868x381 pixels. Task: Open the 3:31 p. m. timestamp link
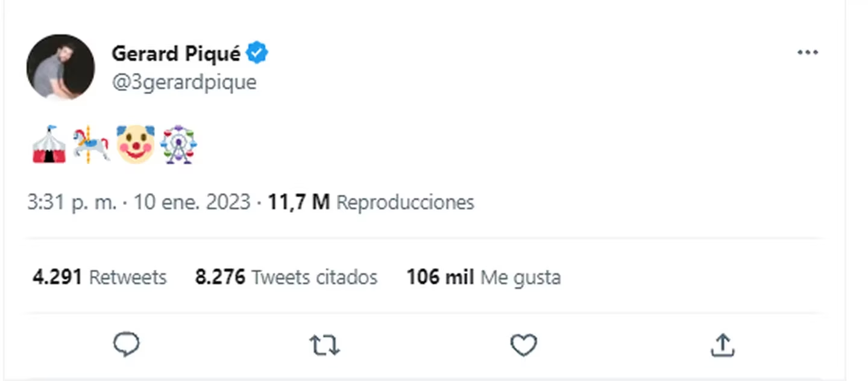coord(72,202)
